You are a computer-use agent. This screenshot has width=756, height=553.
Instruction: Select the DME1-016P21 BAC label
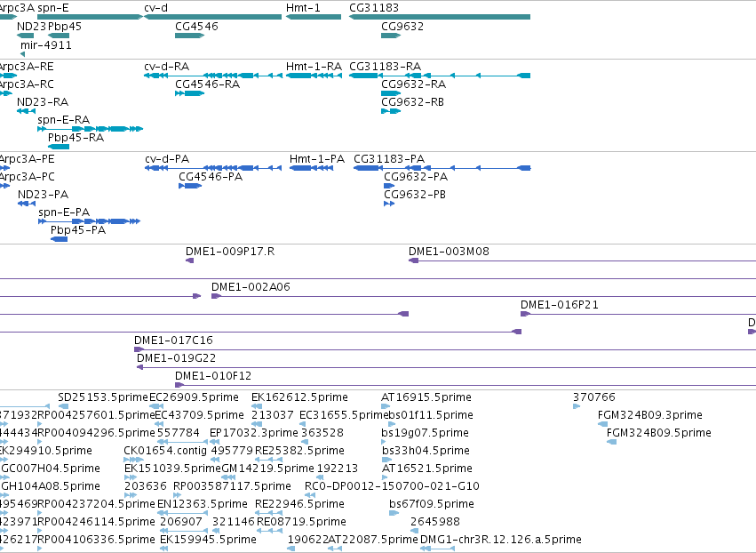pos(560,306)
